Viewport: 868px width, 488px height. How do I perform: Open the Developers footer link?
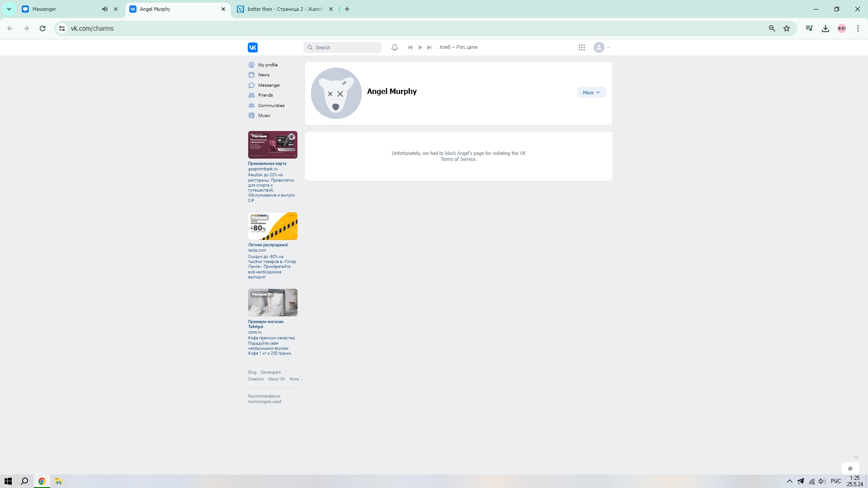270,372
